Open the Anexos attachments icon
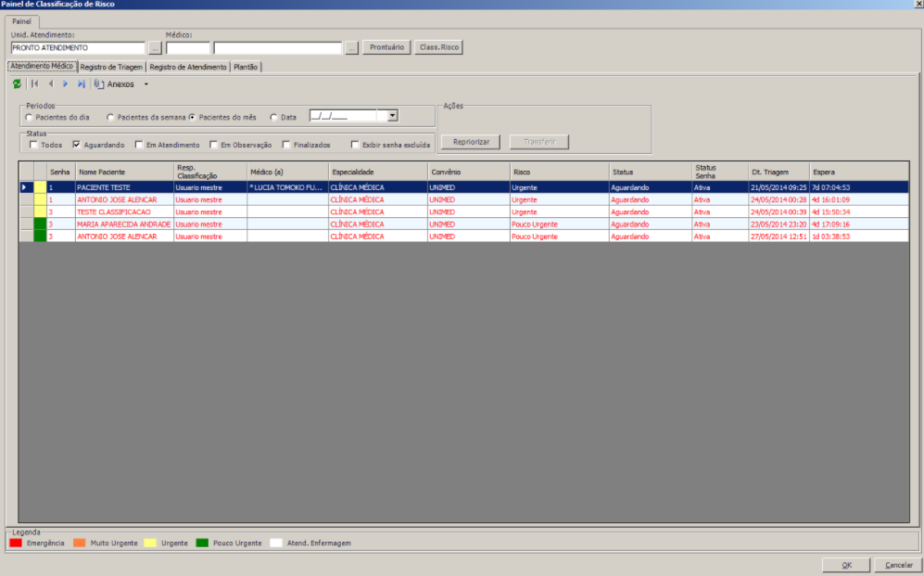The image size is (924, 576). 99,84
